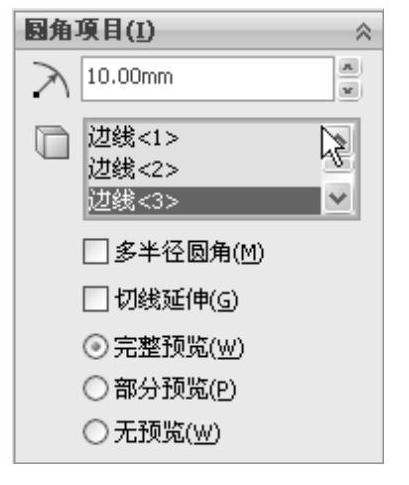409x485 pixels.
Task: Enable the 多半径圆角(M) checkbox
Action: (95, 251)
